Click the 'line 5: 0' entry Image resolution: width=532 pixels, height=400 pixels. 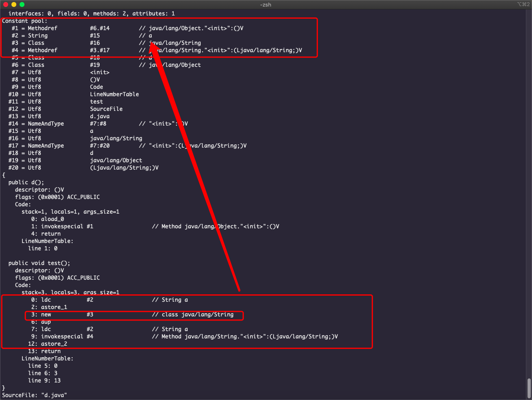point(43,366)
